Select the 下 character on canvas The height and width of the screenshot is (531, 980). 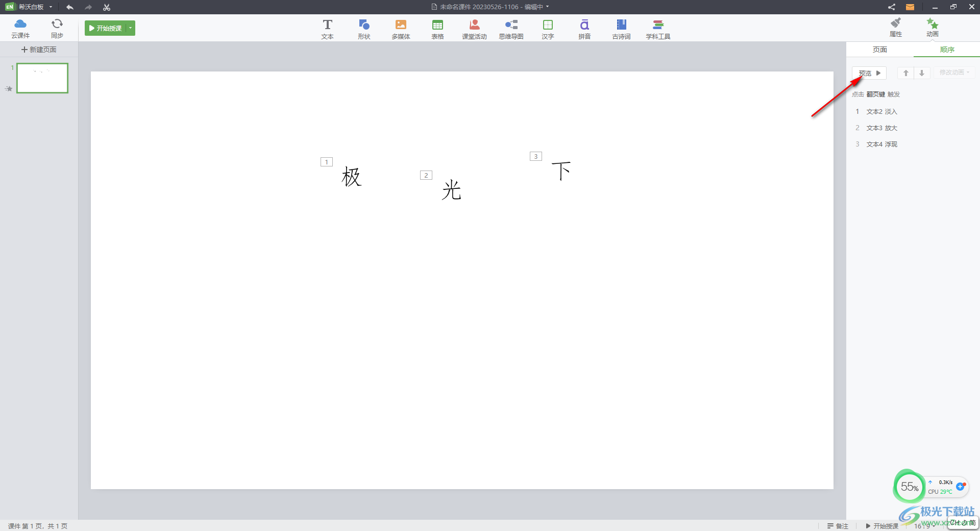pos(561,171)
